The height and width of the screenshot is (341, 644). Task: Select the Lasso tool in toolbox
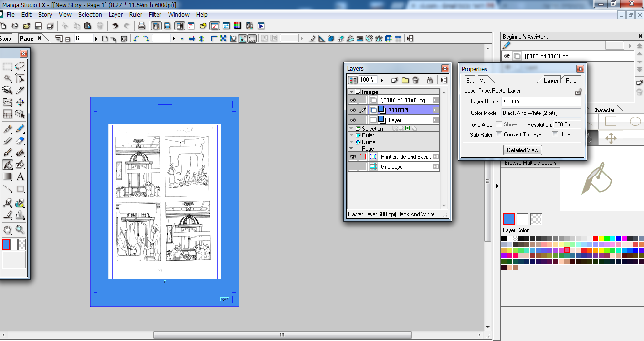point(20,66)
